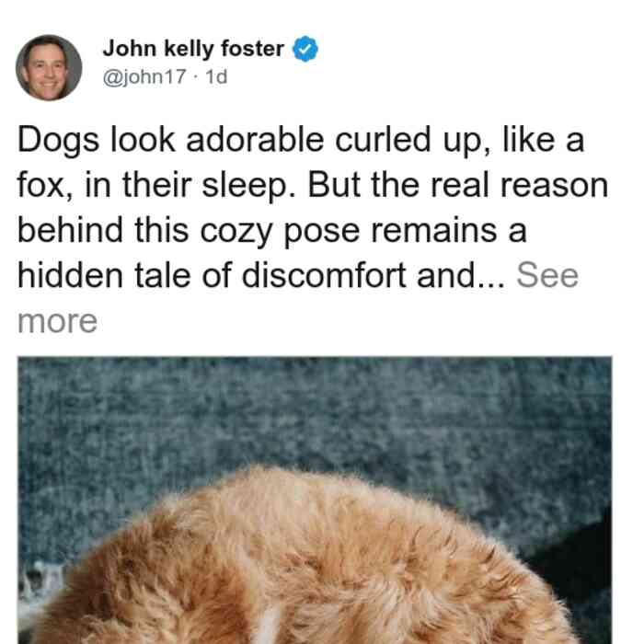Select the post's first line about dogs
Viewport: 644px width, 644px height.
301,141
